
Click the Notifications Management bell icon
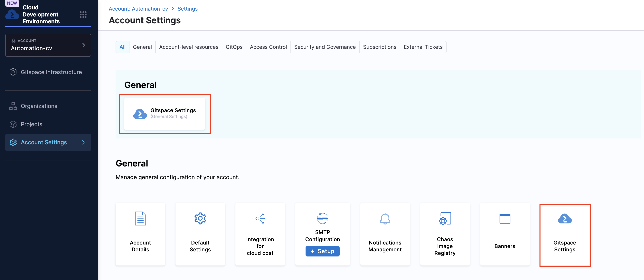tap(385, 218)
